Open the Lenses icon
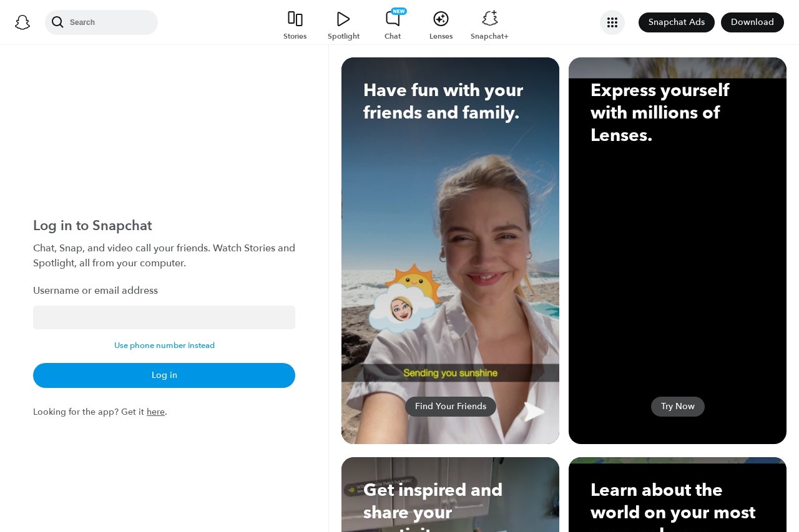 pyautogui.click(x=441, y=19)
